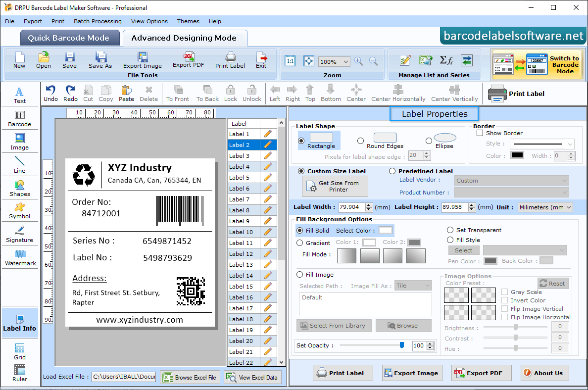This screenshot has width=588, height=390.
Task: Open the Fill Style pattern dropdown
Action: (525, 250)
